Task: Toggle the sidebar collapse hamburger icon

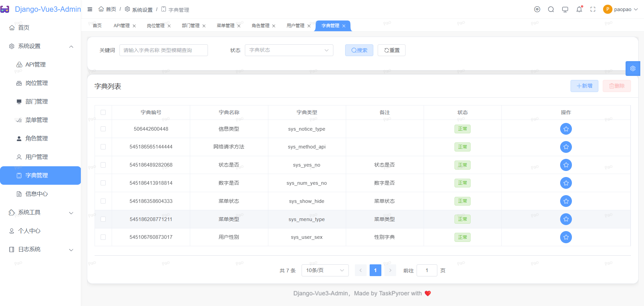Action: click(x=90, y=9)
